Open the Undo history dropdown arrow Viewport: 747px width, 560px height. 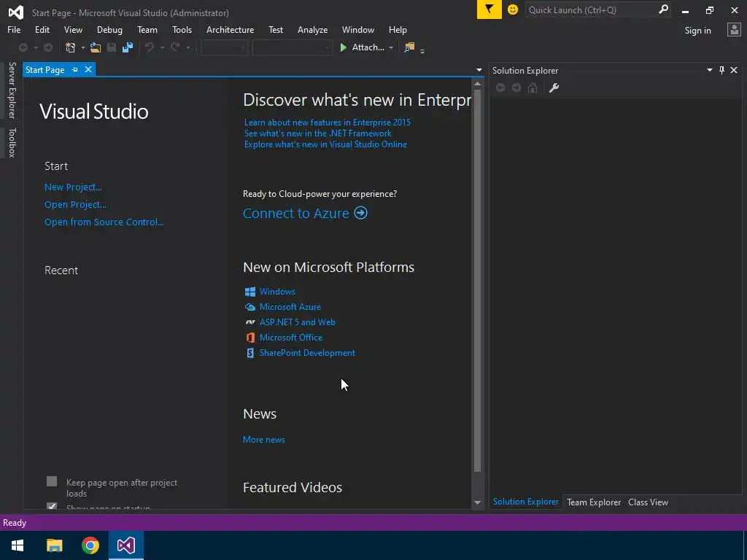(x=162, y=47)
